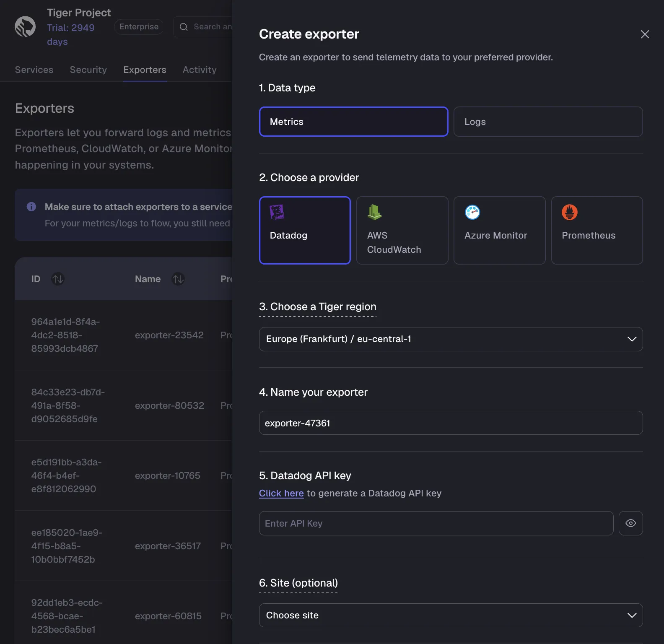Click the Tiger project logo icon
664x644 pixels.
coord(25,26)
